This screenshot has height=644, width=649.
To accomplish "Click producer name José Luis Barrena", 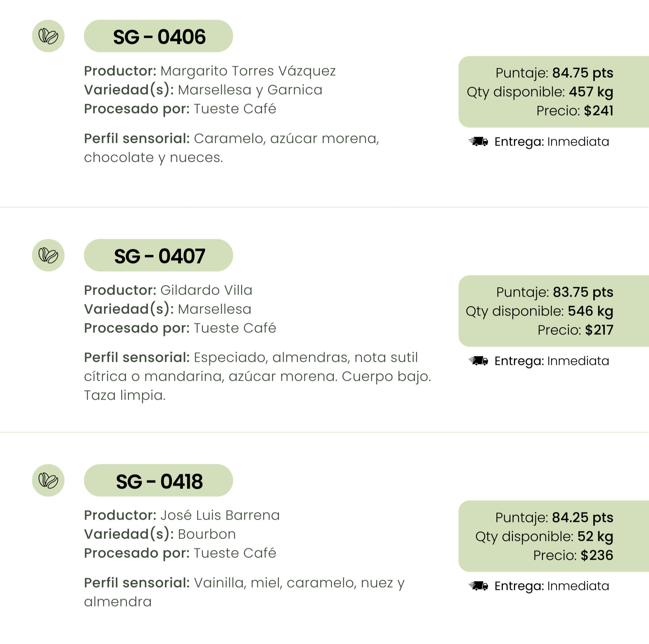I will click(220, 515).
